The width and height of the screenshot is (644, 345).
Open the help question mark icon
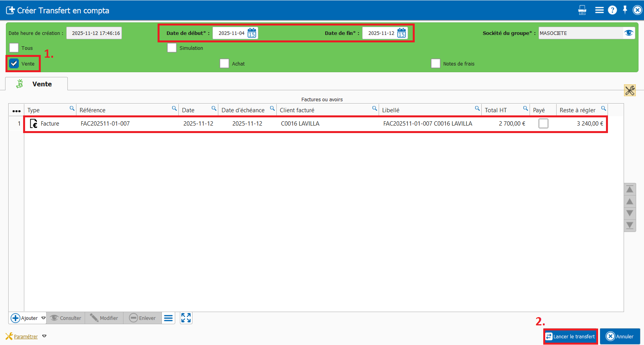click(612, 10)
